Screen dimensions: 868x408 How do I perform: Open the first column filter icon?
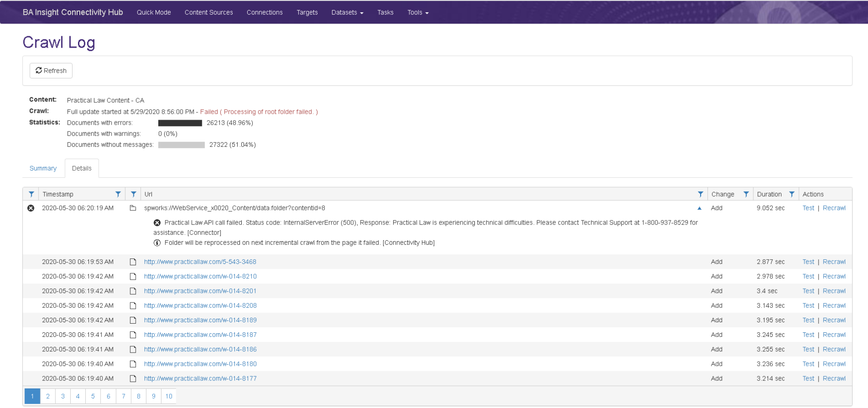point(31,194)
